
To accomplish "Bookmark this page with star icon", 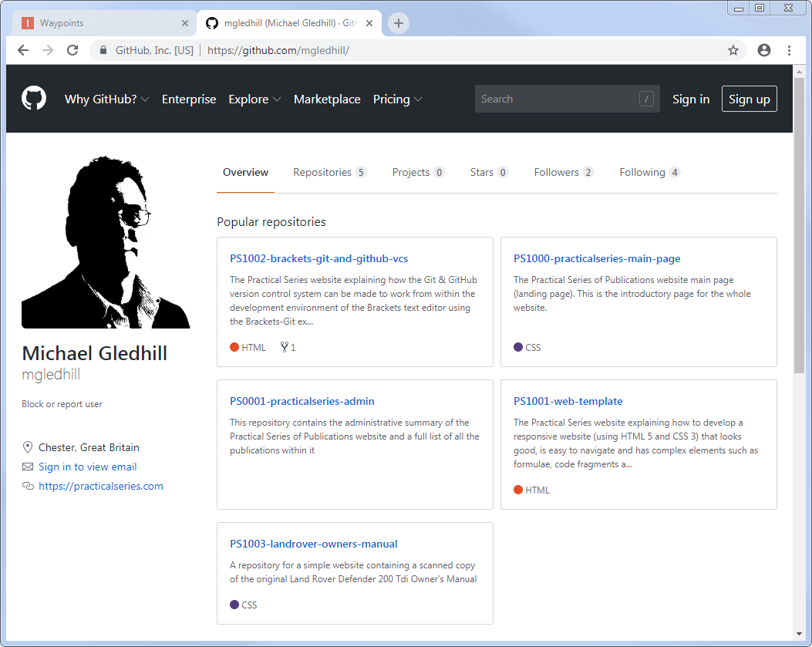I will pyautogui.click(x=733, y=50).
